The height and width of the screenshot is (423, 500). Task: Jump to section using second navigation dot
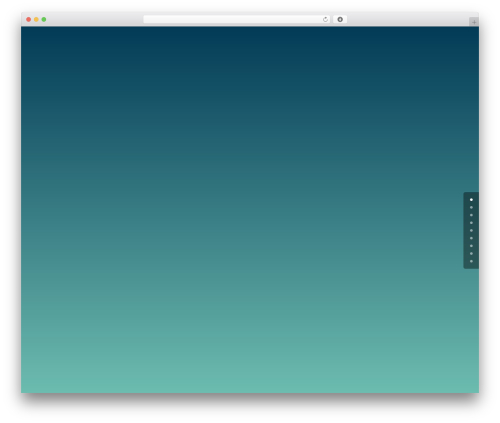tap(471, 207)
